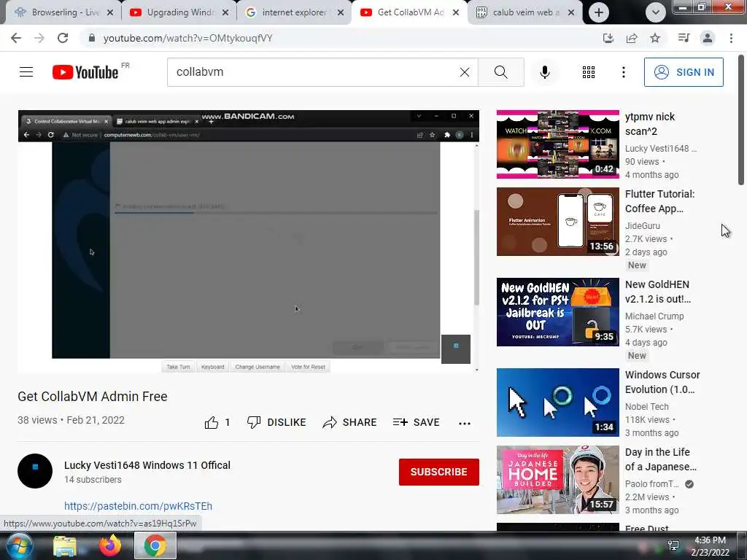747x560 pixels.
Task: Switch to Chrome taskbar button
Action: click(x=155, y=545)
